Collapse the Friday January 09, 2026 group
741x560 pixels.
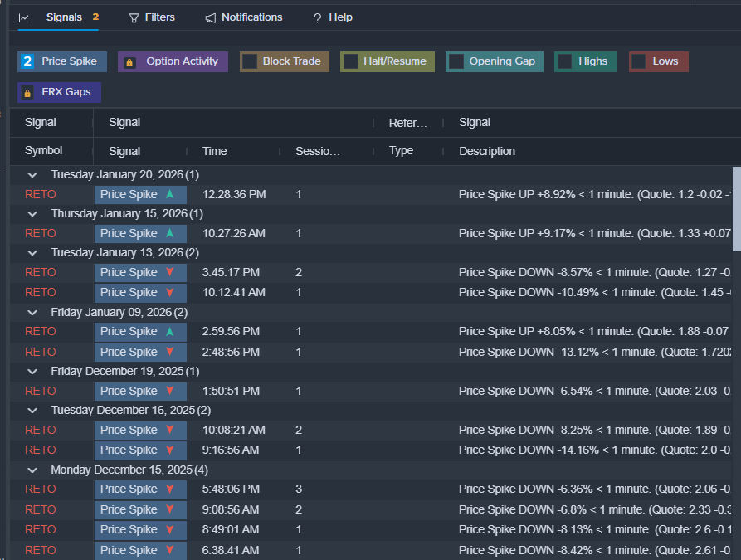tap(32, 312)
